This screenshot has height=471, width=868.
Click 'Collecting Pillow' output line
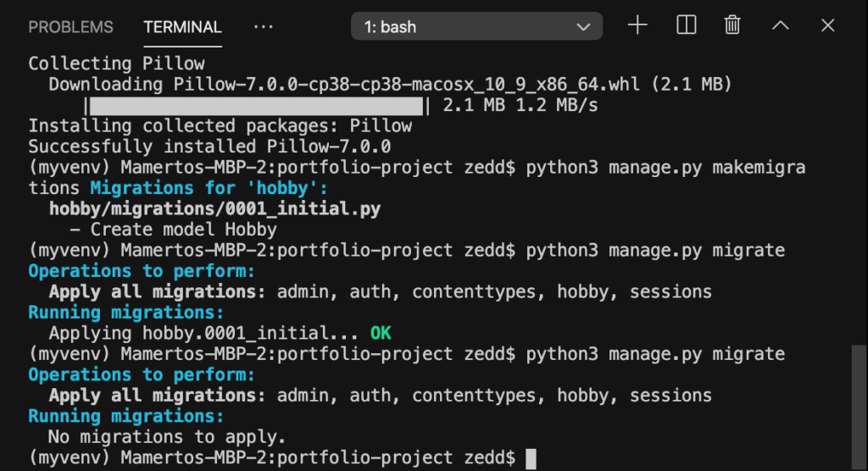(116, 64)
